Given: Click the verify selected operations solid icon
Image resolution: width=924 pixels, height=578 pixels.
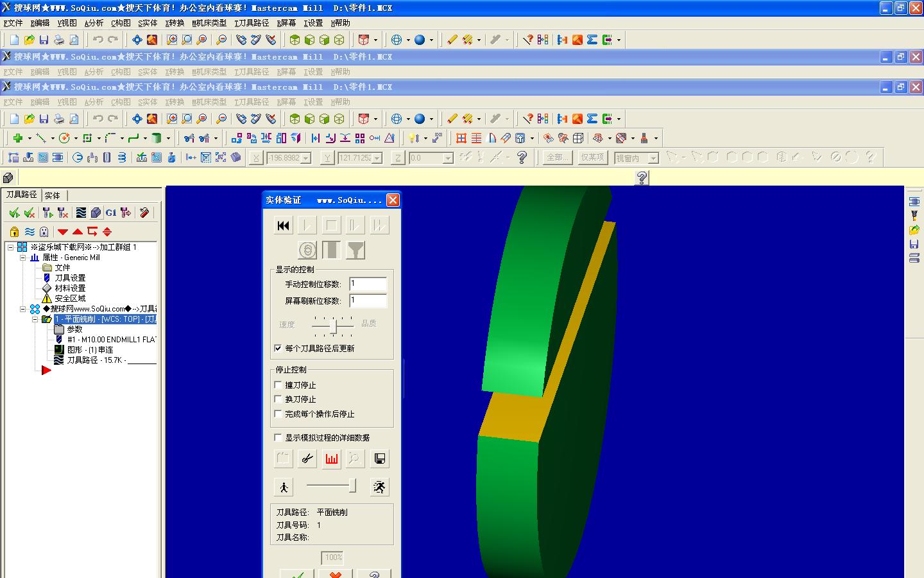Looking at the screenshot, I should point(96,213).
